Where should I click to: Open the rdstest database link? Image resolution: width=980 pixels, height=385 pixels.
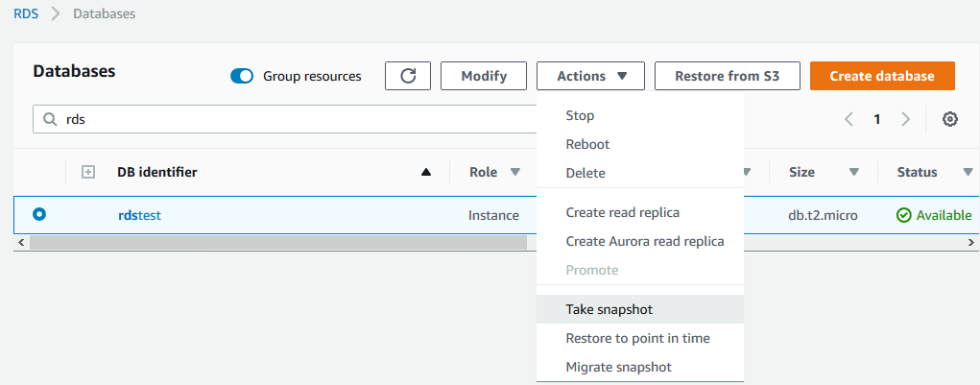139,215
